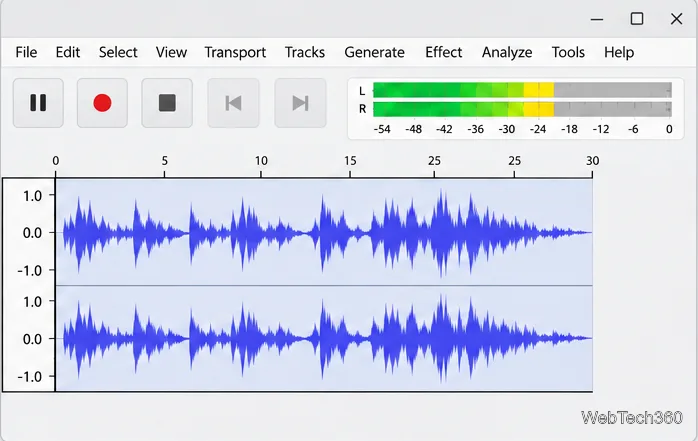Close the application window
The width and height of the screenshot is (698, 441).
[677, 19]
